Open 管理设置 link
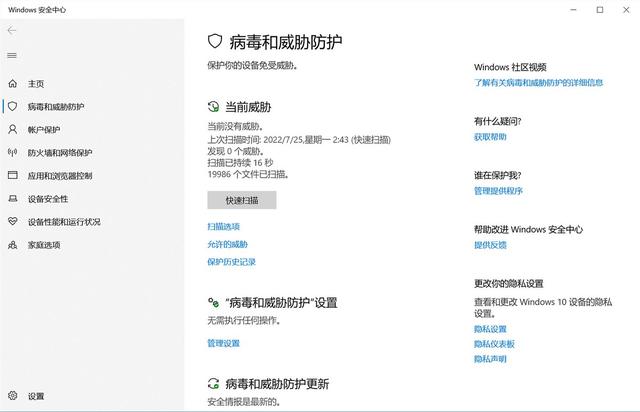This screenshot has width=640, height=412. click(224, 343)
